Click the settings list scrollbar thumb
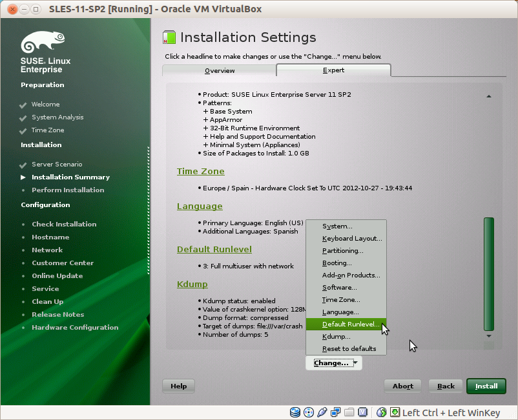The width and height of the screenshot is (518, 420). tap(489, 274)
